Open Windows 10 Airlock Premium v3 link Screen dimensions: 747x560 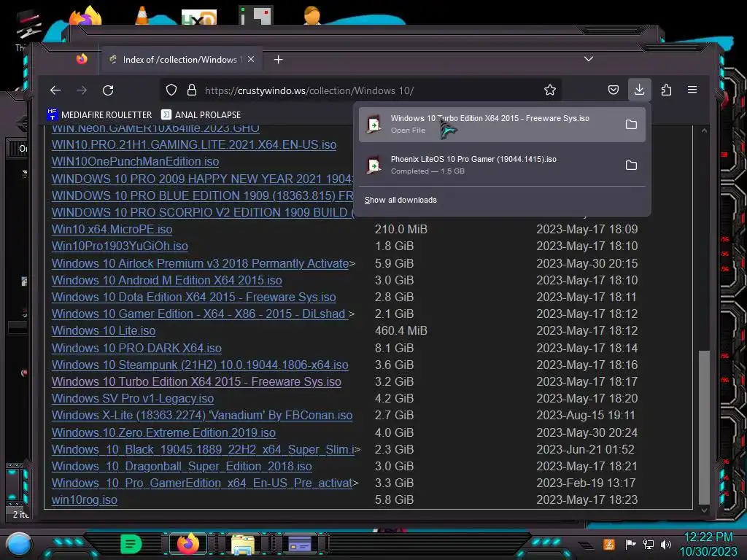[200, 263]
